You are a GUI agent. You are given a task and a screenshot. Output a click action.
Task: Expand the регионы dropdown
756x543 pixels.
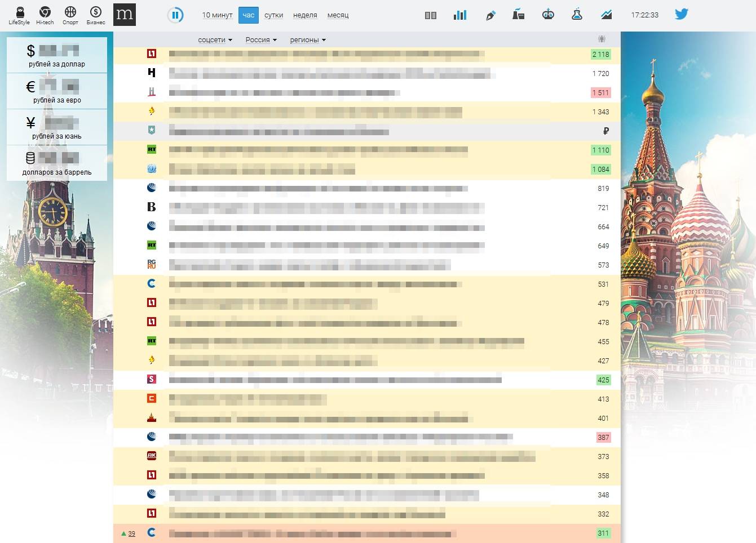[308, 40]
